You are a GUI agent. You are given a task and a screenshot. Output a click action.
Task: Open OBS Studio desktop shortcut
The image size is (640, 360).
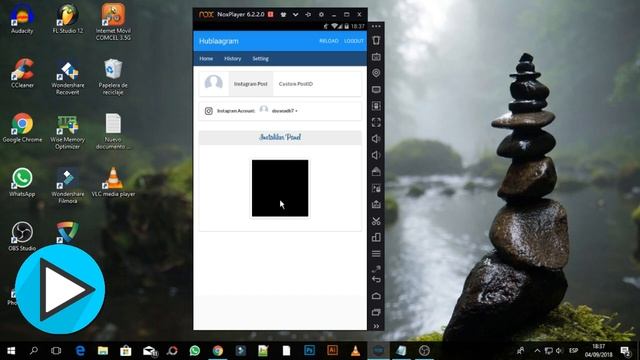pyautogui.click(x=22, y=236)
